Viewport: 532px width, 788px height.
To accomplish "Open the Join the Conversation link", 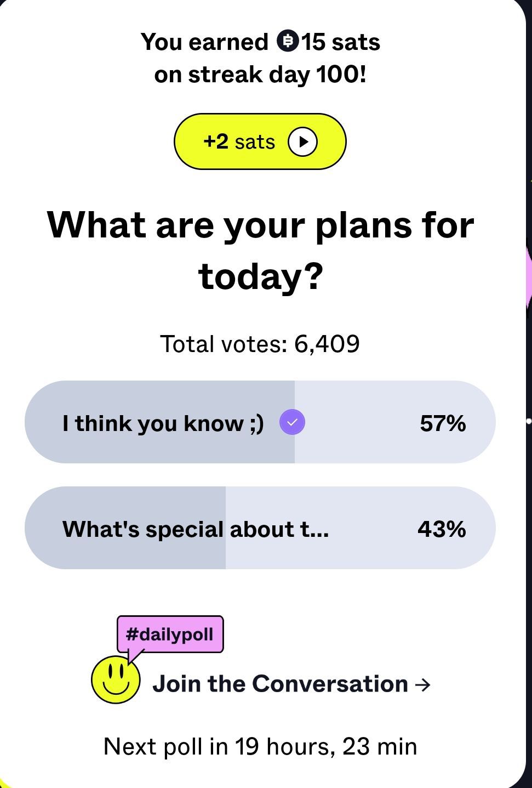I will point(280,684).
